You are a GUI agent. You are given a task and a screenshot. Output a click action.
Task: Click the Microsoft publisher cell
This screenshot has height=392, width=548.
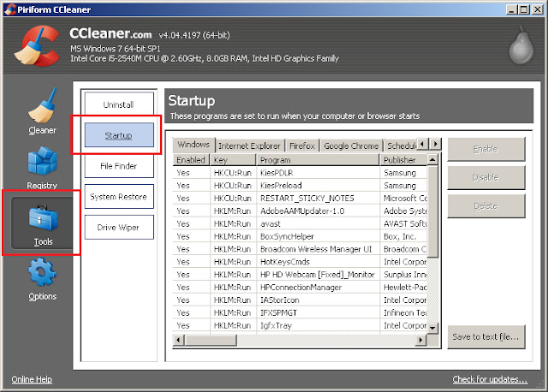coord(405,199)
